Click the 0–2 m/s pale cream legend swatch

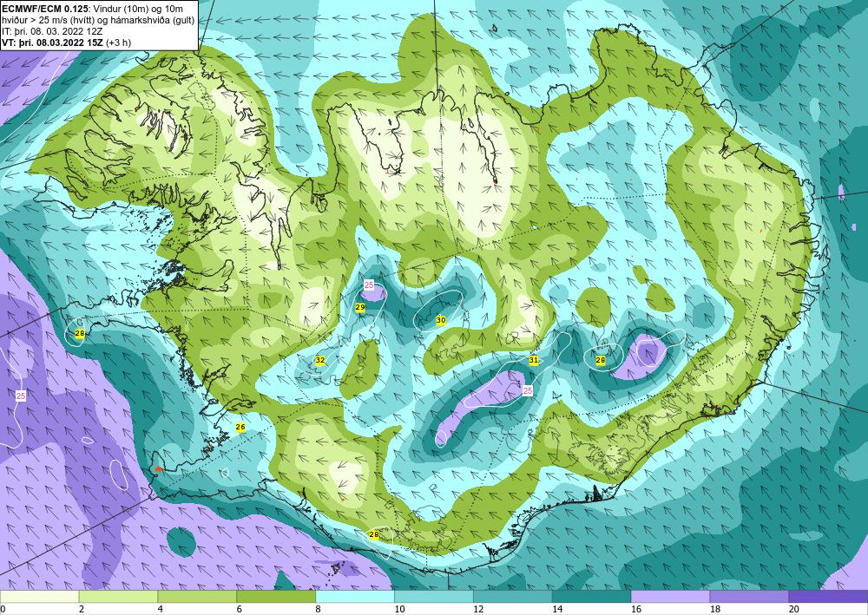39,597
